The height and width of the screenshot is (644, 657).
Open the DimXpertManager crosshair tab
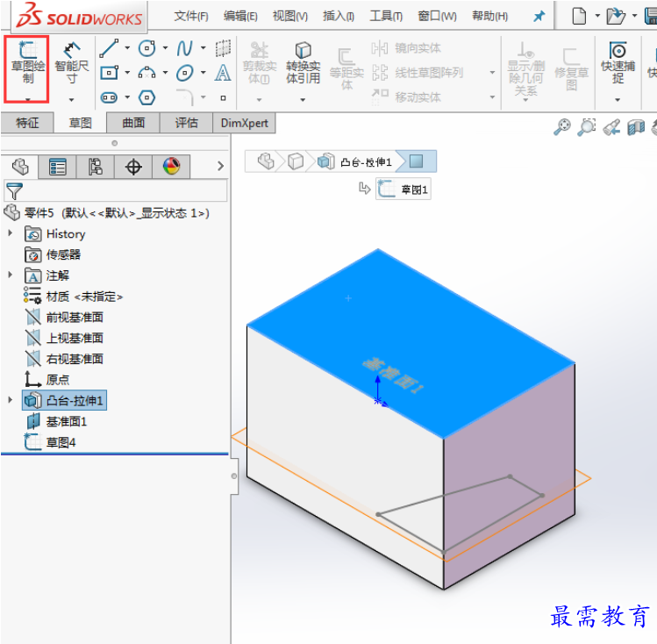pyautogui.click(x=133, y=167)
